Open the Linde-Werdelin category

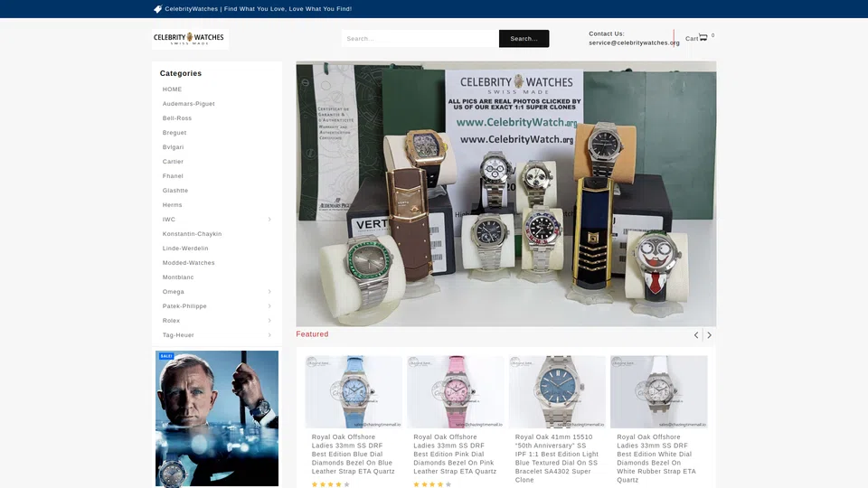[x=185, y=248]
